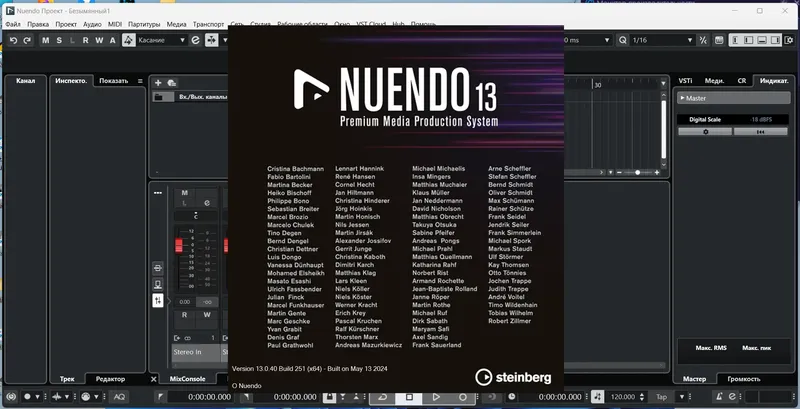Toggle the right zone layout icon
Viewport: 800px width, 409px height.
775,40
